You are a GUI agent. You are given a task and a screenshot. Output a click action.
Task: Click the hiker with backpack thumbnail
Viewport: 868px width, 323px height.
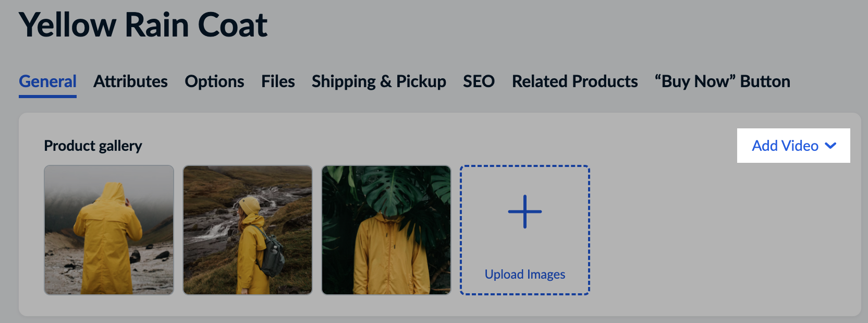click(x=247, y=230)
